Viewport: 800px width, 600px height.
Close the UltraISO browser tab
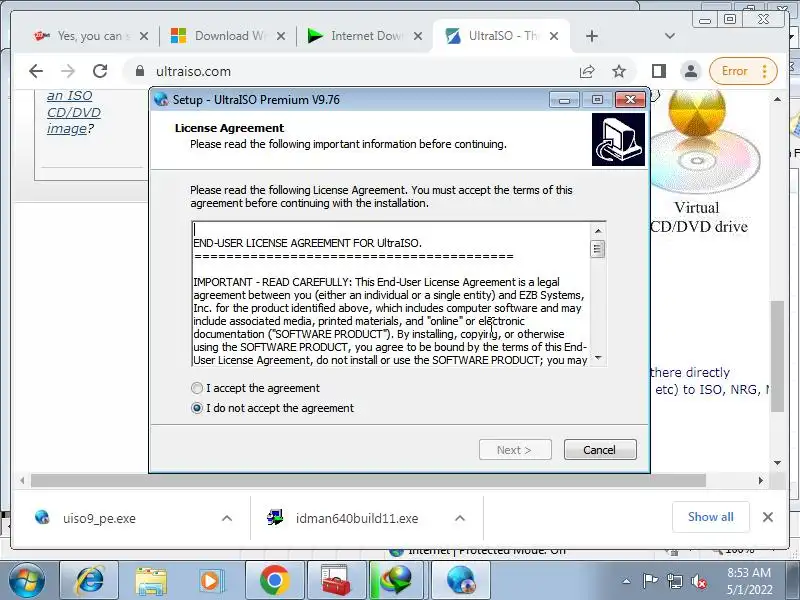pyautogui.click(x=554, y=36)
